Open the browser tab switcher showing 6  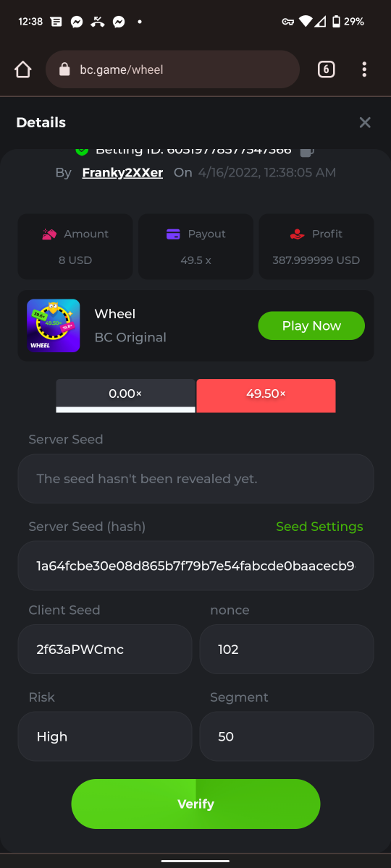(x=326, y=69)
